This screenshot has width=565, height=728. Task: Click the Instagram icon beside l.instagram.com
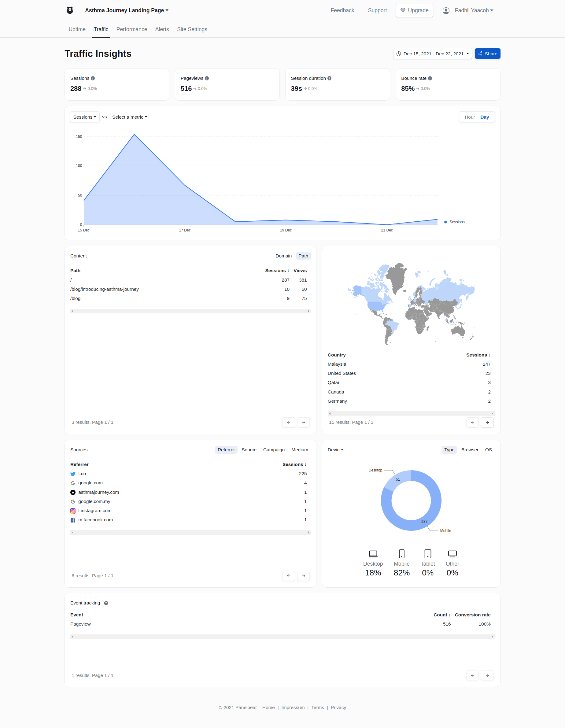coord(73,510)
